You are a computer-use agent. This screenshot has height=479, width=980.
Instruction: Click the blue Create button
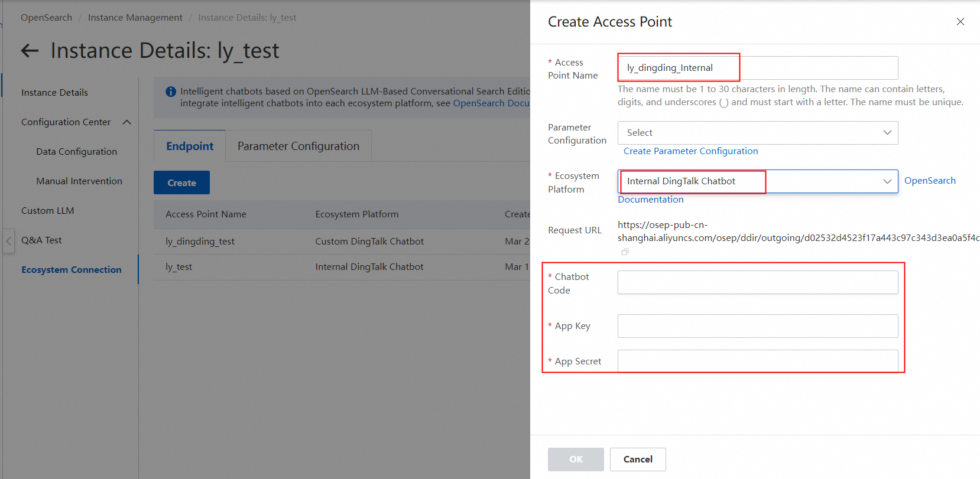point(181,183)
